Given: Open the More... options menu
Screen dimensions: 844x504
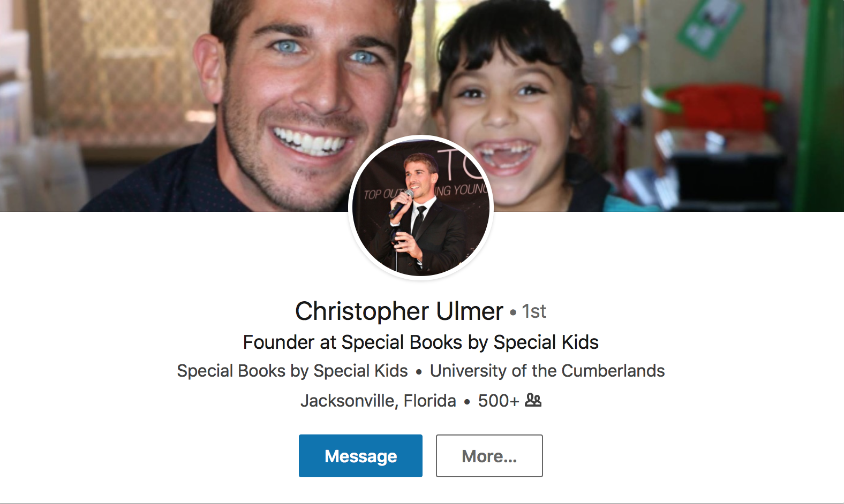Looking at the screenshot, I should (x=489, y=456).
